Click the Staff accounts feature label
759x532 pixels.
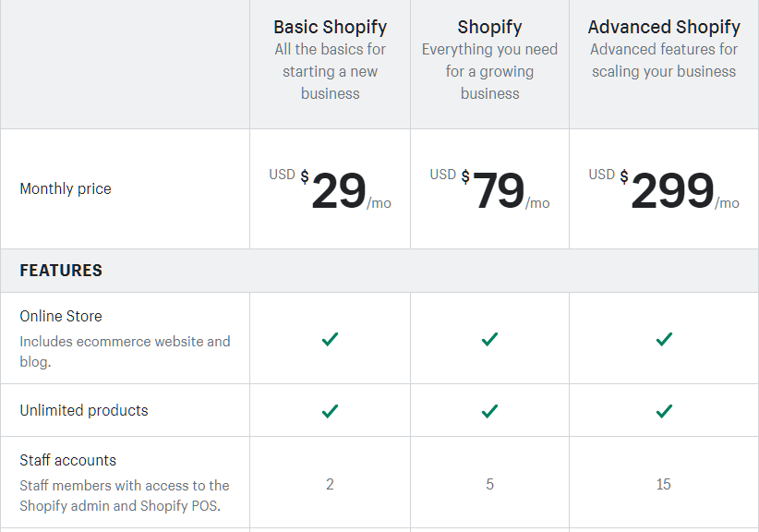[x=67, y=460]
